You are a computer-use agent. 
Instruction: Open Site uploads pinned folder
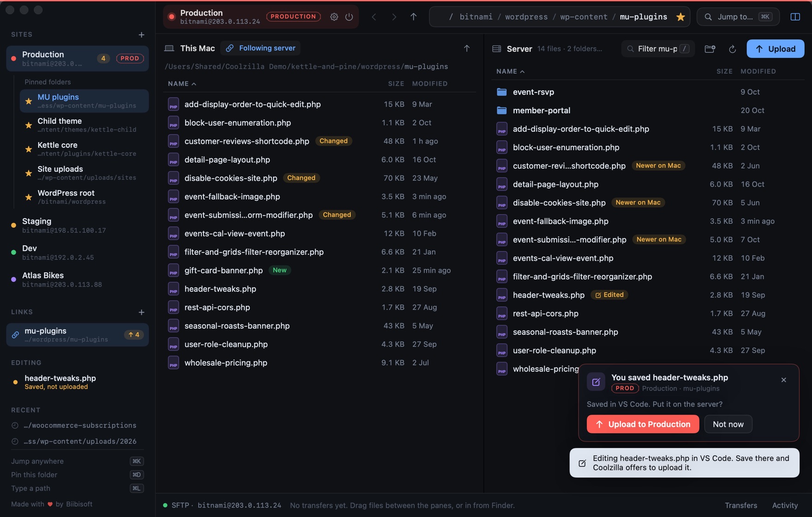point(84,173)
